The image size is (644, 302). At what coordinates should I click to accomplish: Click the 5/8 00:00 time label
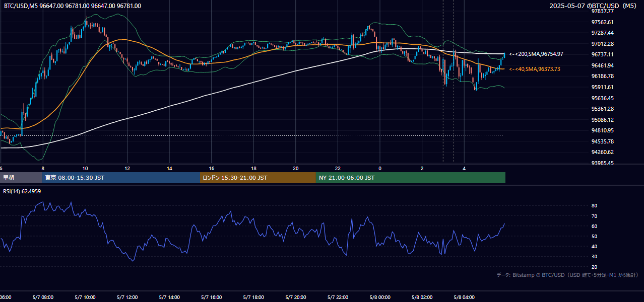[x=380, y=297]
